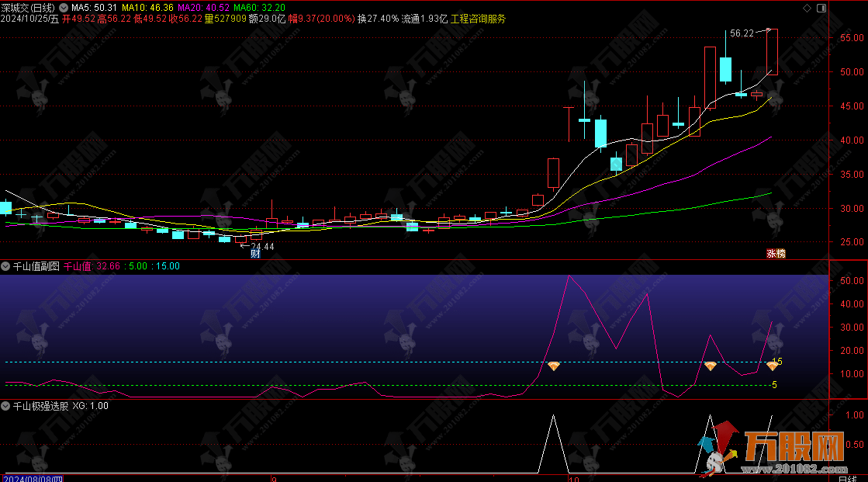Click the 40.00 price axis label on main chart
Screen dimensions: 868x482
[852, 140]
